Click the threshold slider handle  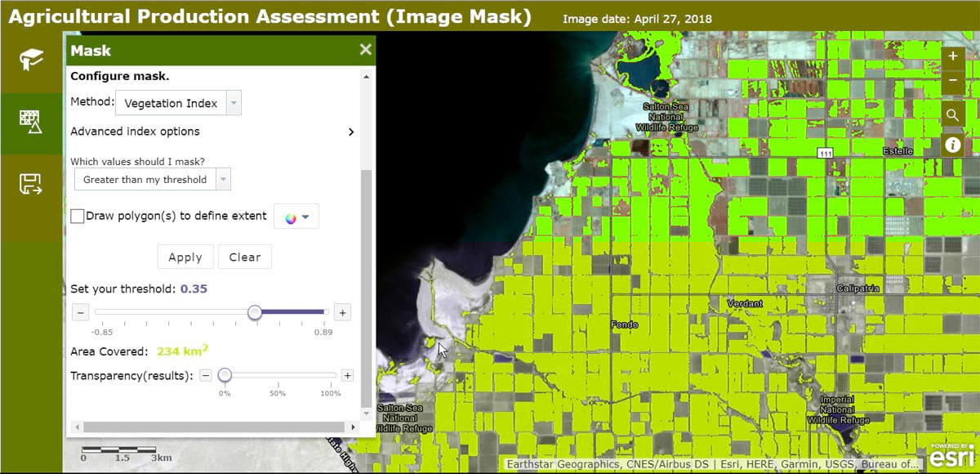tap(255, 312)
